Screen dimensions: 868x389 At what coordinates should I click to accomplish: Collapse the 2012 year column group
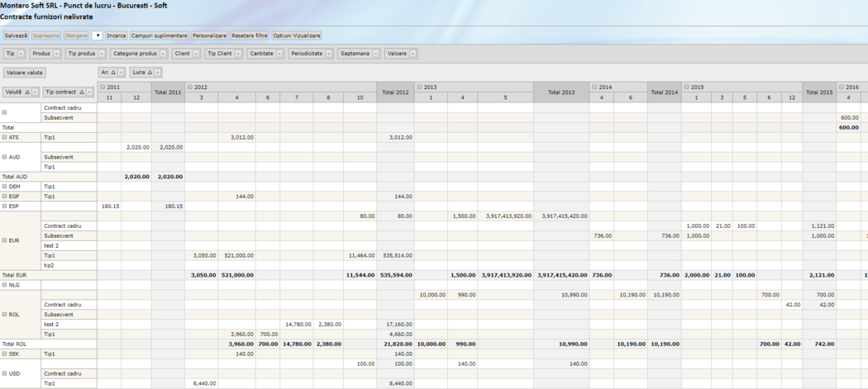(190, 87)
